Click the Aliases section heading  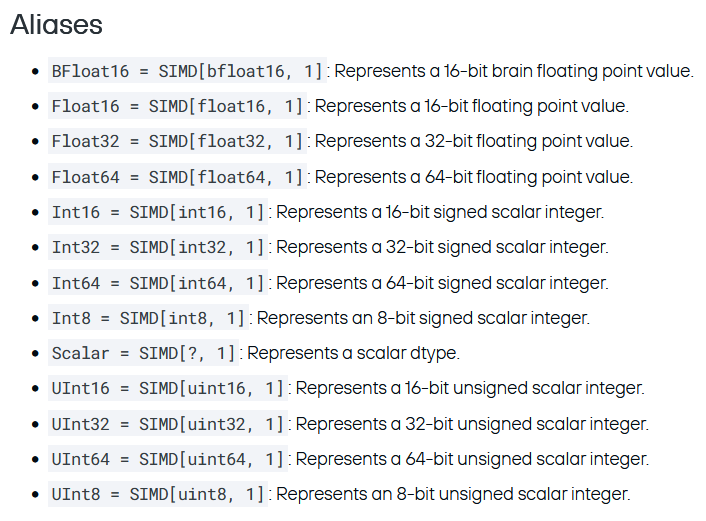[56, 25]
